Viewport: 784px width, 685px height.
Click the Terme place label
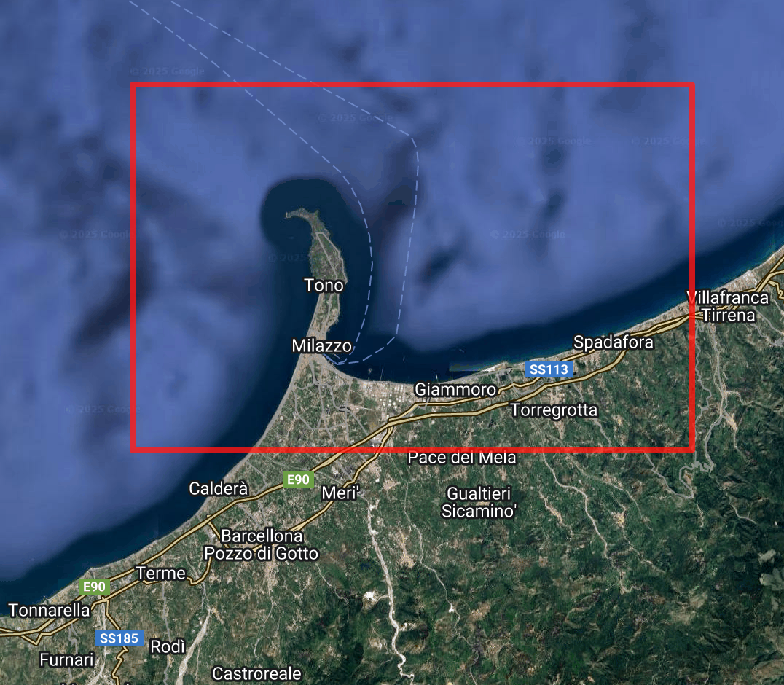pos(161,573)
